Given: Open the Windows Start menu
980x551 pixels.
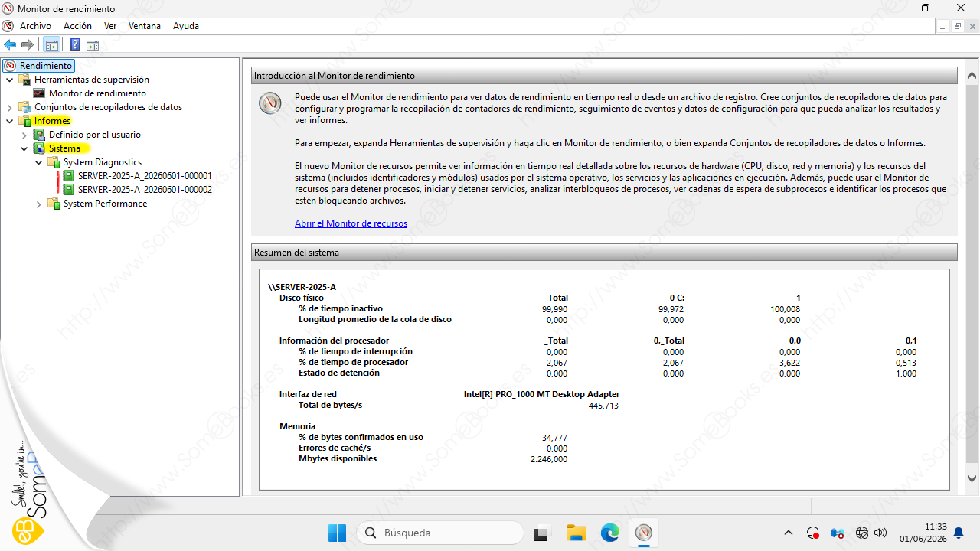Looking at the screenshot, I should point(337,533).
